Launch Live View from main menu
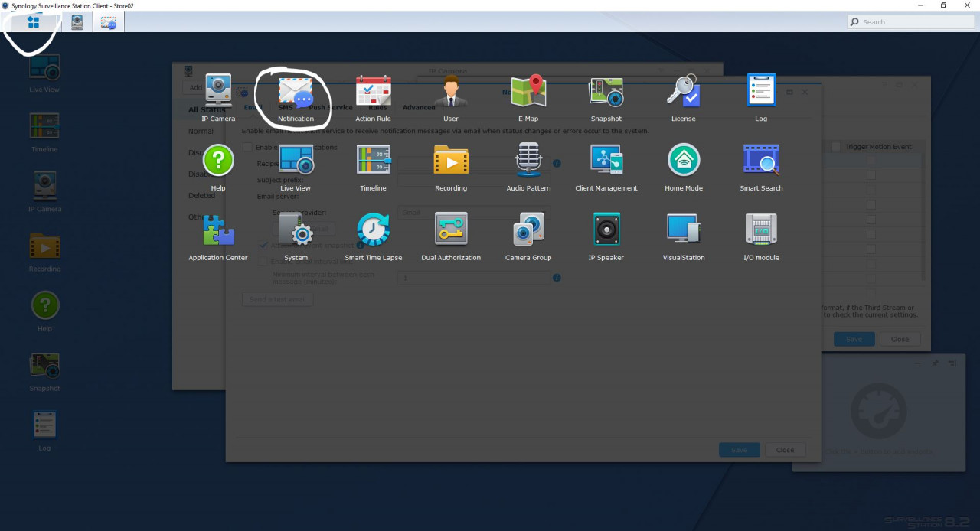Screen dimensions: 980x531 tap(296, 168)
